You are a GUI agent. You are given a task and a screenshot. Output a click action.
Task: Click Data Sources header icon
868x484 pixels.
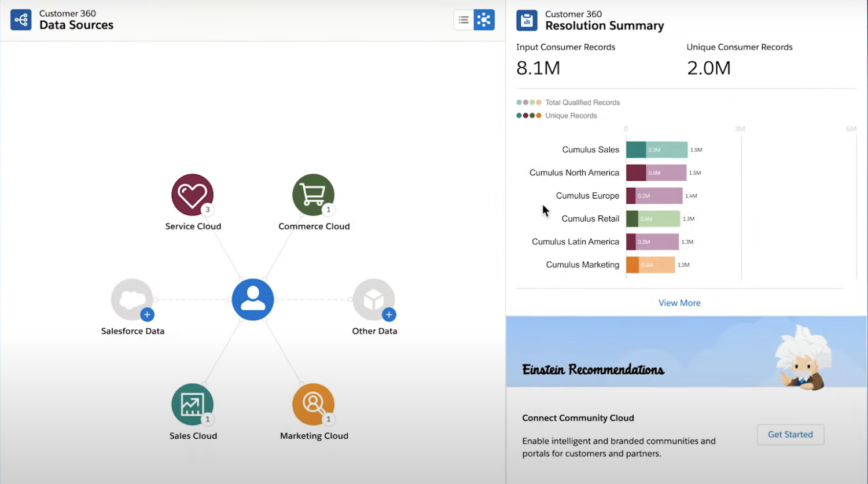pyautogui.click(x=21, y=20)
